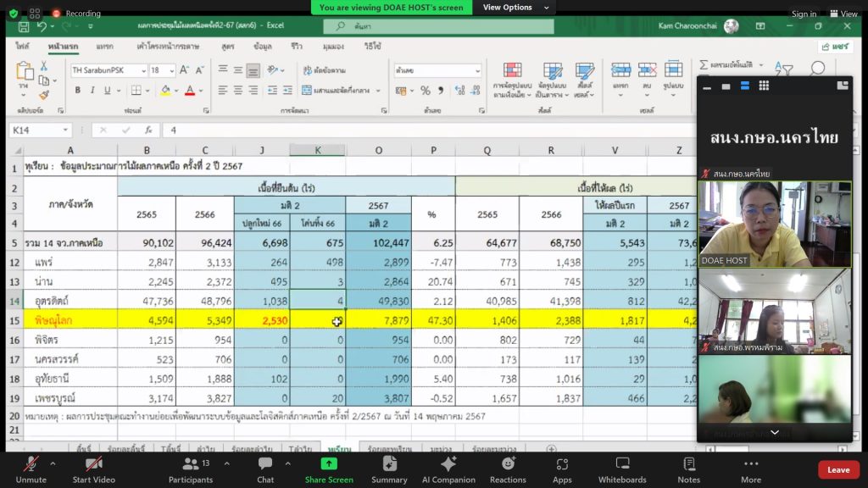Viewport: 868px width, 488px height.
Task: Click the Format Painter brush icon
Action: (x=44, y=95)
